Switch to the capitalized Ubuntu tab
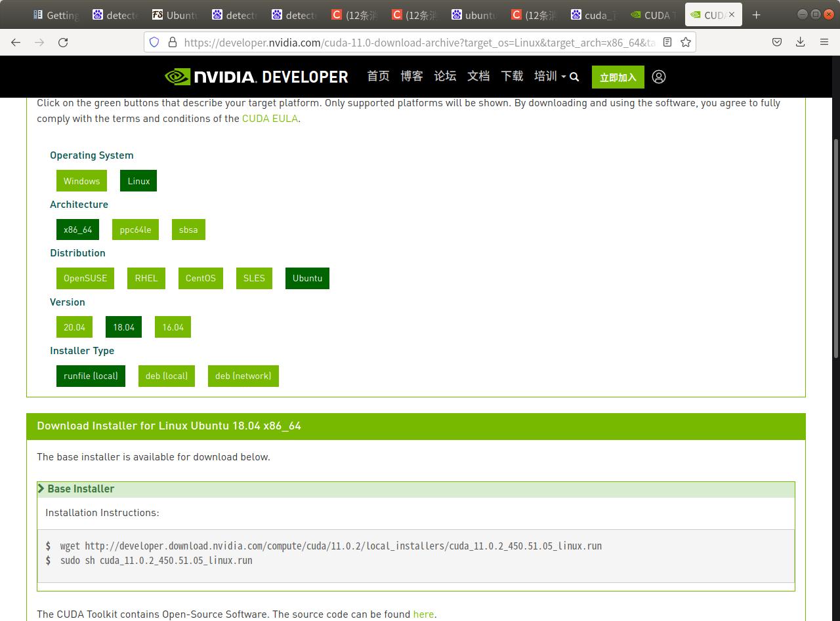The height and width of the screenshot is (621, 840). pyautogui.click(x=175, y=14)
